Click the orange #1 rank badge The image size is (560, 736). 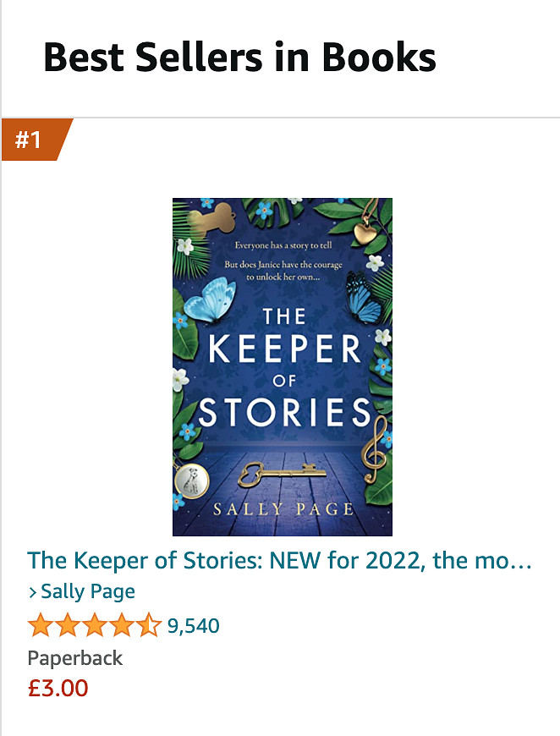31,140
